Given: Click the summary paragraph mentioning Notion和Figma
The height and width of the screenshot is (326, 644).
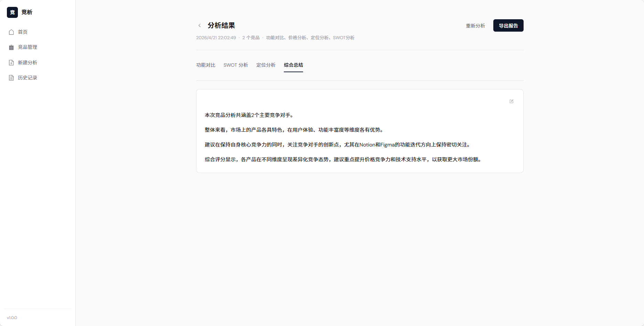Looking at the screenshot, I should [337, 145].
